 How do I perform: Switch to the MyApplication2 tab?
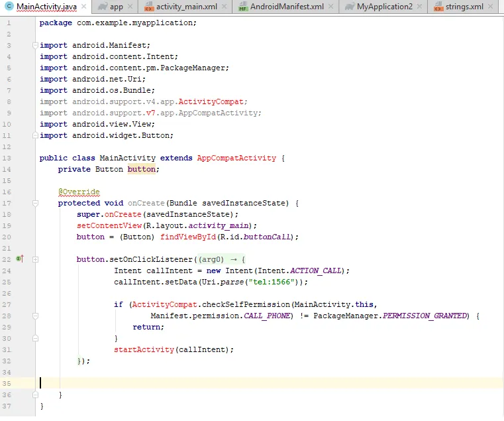[384, 7]
